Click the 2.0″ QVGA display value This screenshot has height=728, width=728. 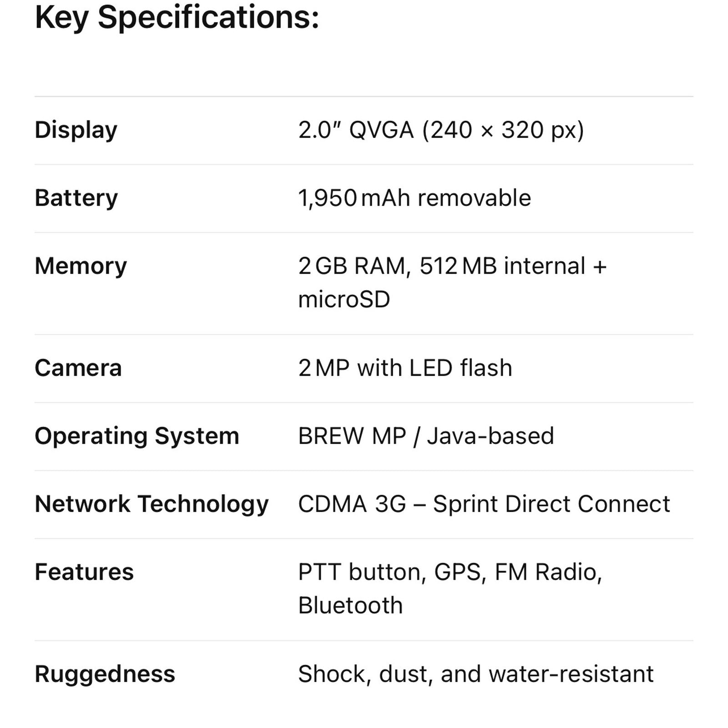point(440,130)
